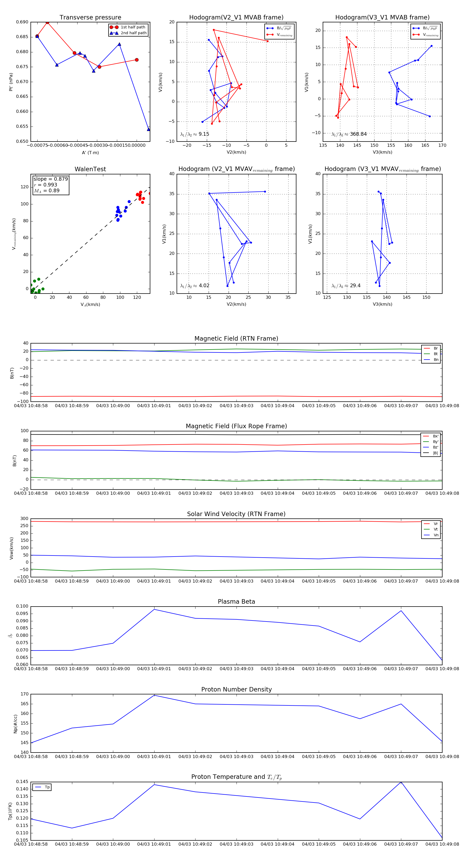Click the A' (T·m) x-axis label
This screenshot has height=868, width=473.
click(x=90, y=153)
